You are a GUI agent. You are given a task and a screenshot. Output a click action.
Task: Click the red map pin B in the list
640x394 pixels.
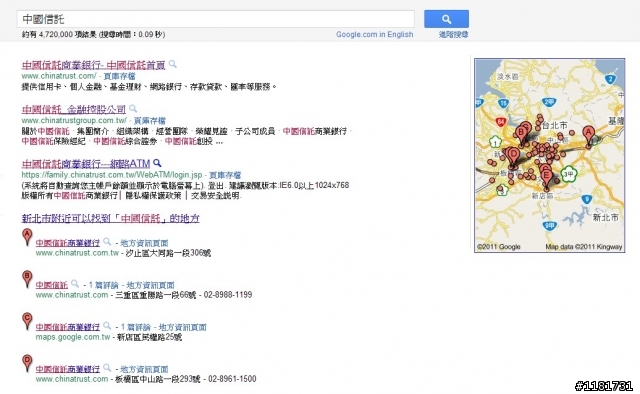click(x=27, y=279)
